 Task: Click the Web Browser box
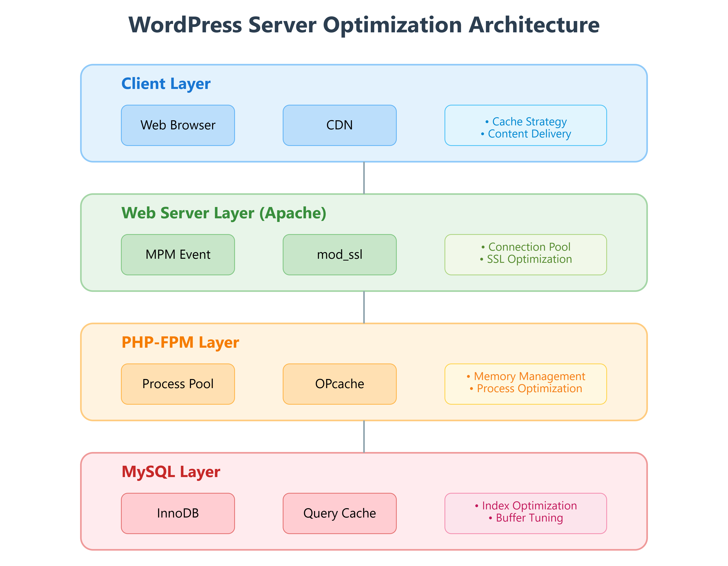178,125
